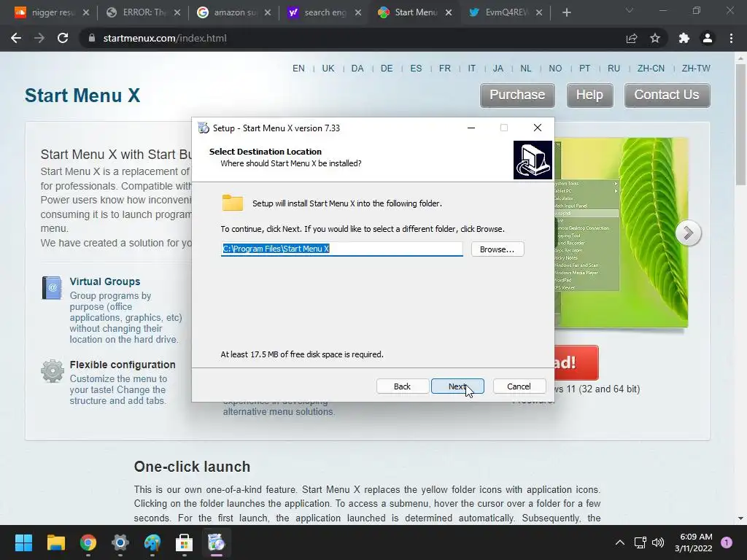
Task: Click the installation path text field
Action: [x=341, y=249]
